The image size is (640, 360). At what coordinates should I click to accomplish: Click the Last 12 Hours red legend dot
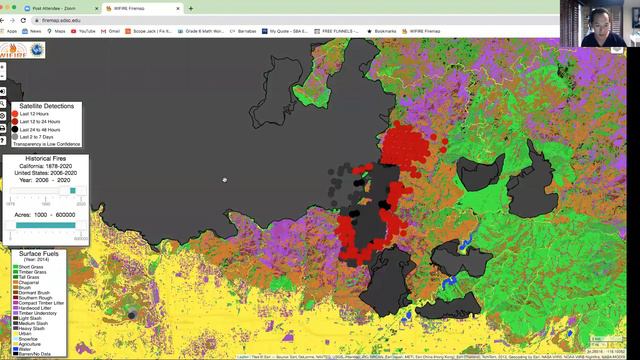[x=15, y=114]
